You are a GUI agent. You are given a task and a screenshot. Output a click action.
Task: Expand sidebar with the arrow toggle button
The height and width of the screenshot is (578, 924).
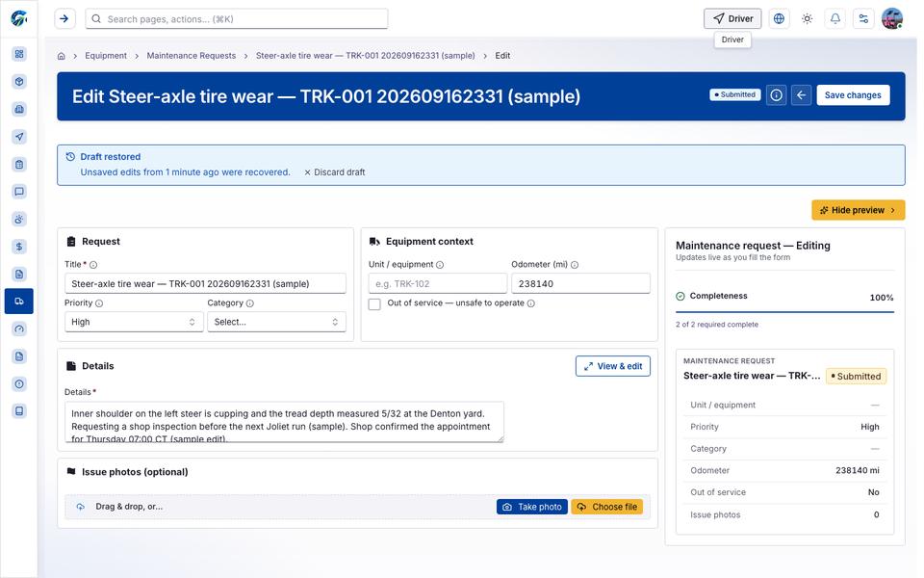pos(64,19)
